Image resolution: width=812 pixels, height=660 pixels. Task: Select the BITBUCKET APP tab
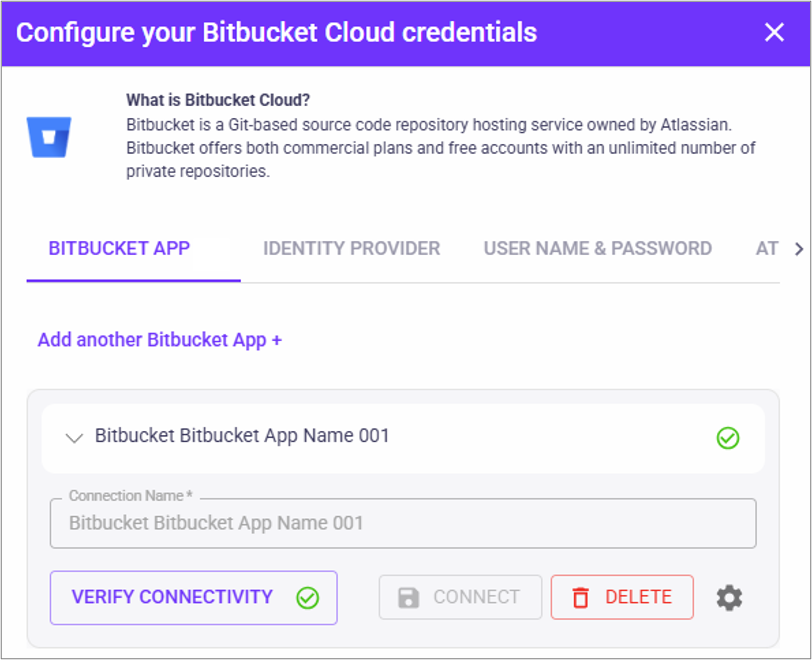(x=119, y=249)
